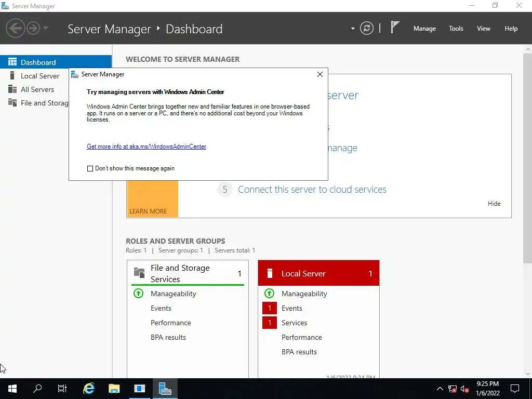Image resolution: width=532 pixels, height=399 pixels.
Task: Click the forward navigation arrow icon
Action: [33, 28]
